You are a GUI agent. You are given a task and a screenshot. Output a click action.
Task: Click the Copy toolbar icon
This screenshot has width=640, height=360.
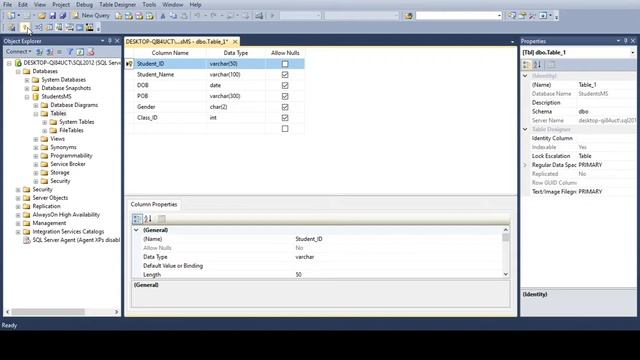[173, 16]
